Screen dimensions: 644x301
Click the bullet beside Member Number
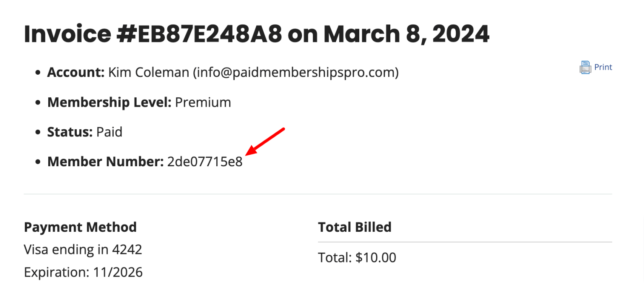[x=38, y=161]
